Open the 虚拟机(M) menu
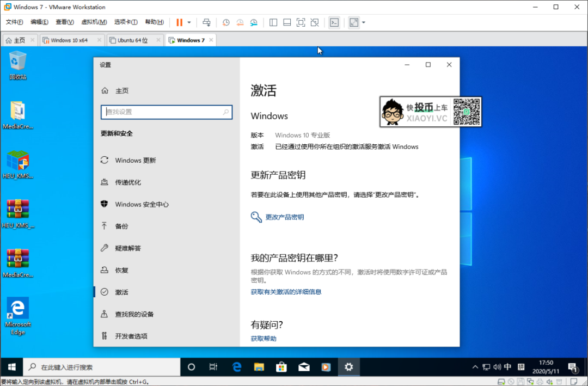588x386 pixels. 95,22
